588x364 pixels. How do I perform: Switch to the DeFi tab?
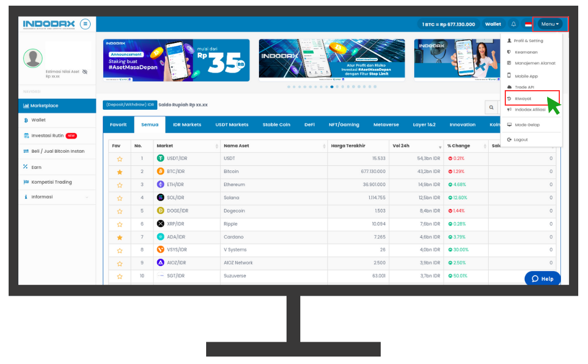pyautogui.click(x=310, y=125)
